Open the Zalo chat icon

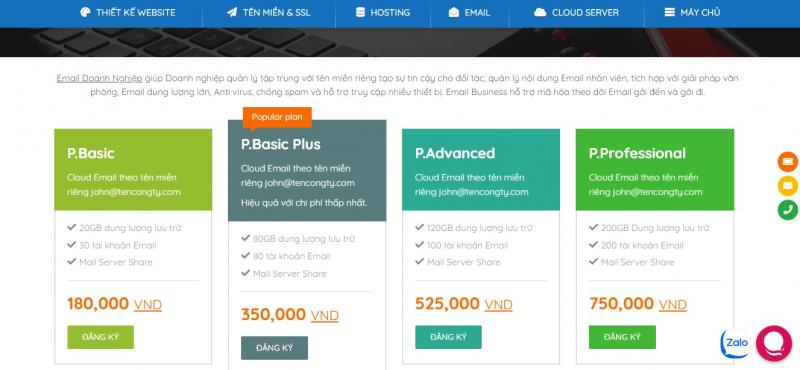click(735, 342)
